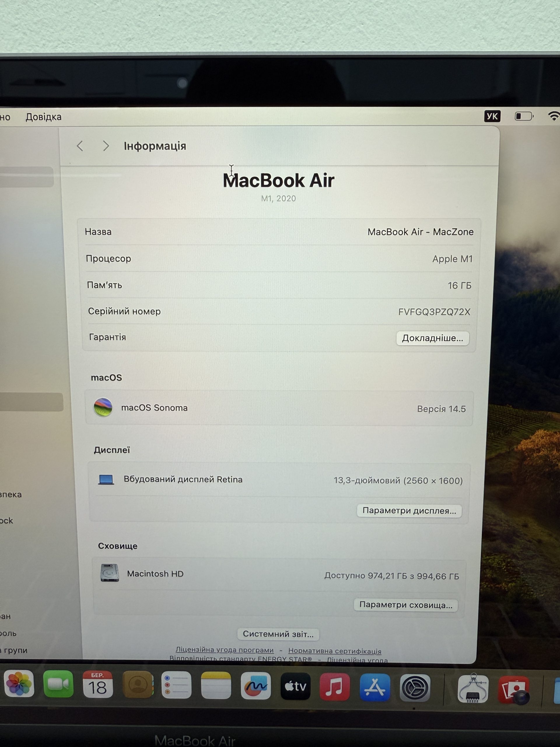Go back with the left chevron
This screenshot has height=747, width=560.
pyautogui.click(x=80, y=146)
